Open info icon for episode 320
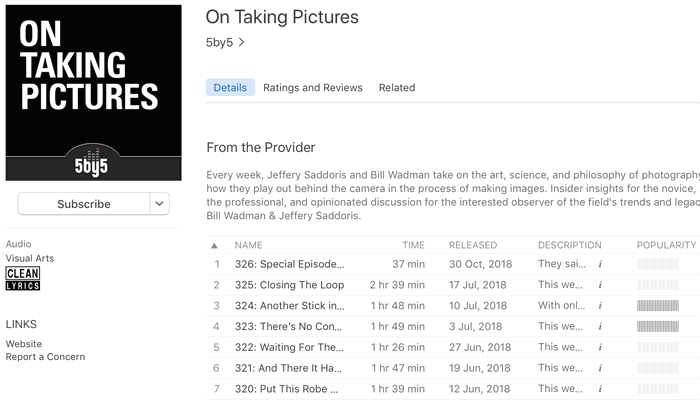700x400 pixels. [600, 389]
